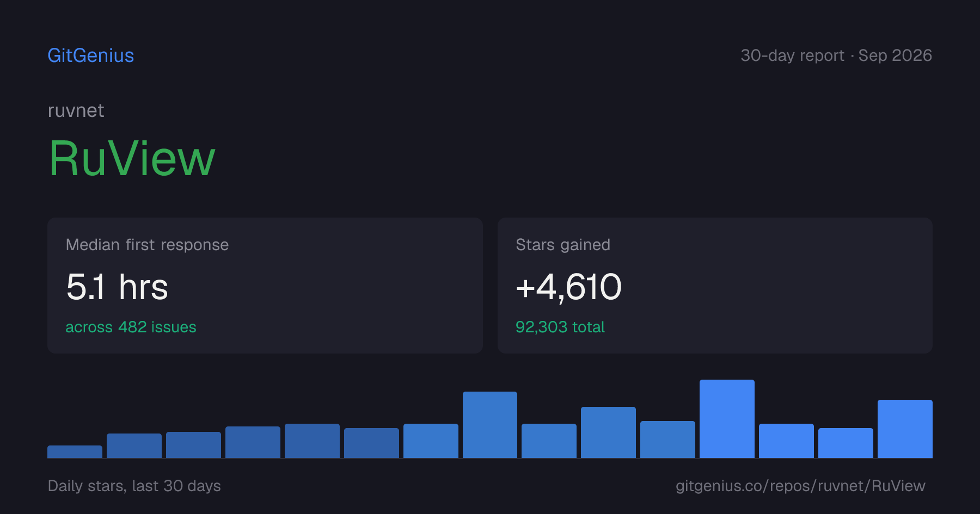Click the across 482 issues text

pos(131,327)
